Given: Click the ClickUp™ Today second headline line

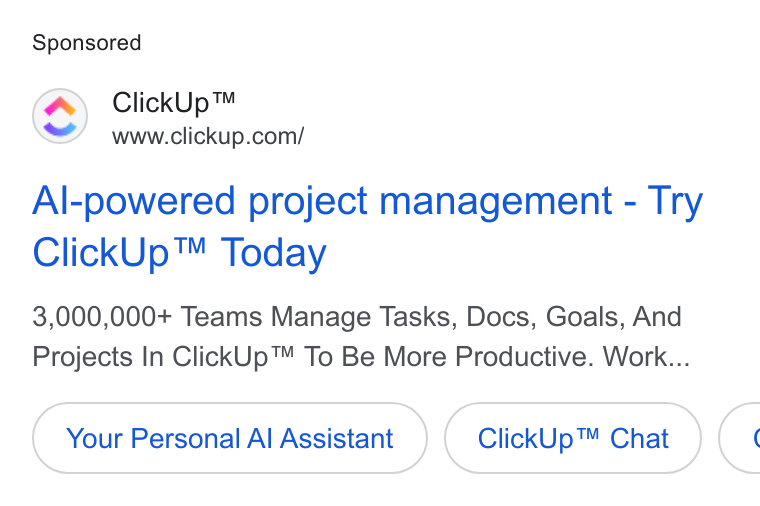Looking at the screenshot, I should (x=179, y=253).
